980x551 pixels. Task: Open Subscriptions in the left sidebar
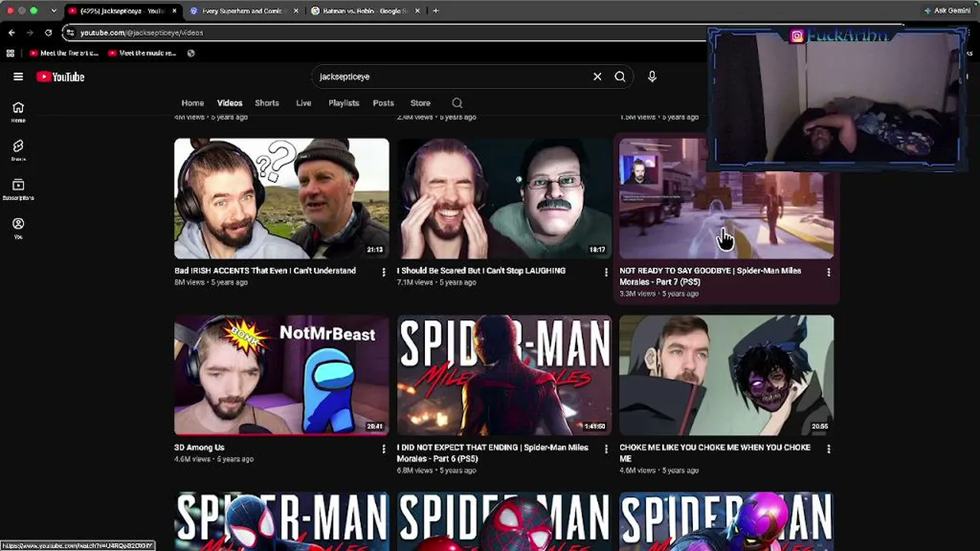click(x=18, y=189)
